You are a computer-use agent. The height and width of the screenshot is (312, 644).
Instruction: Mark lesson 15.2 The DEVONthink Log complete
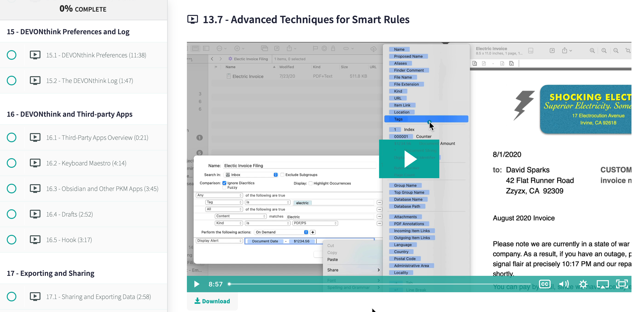coord(12,81)
